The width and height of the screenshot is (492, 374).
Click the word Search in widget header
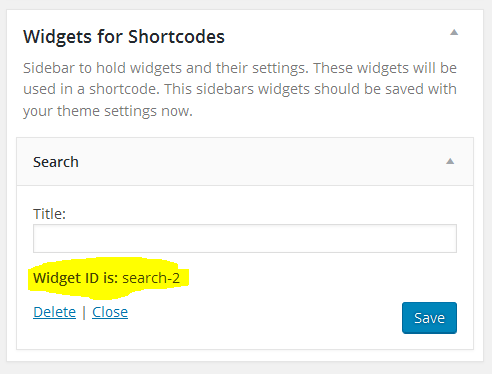(x=56, y=162)
